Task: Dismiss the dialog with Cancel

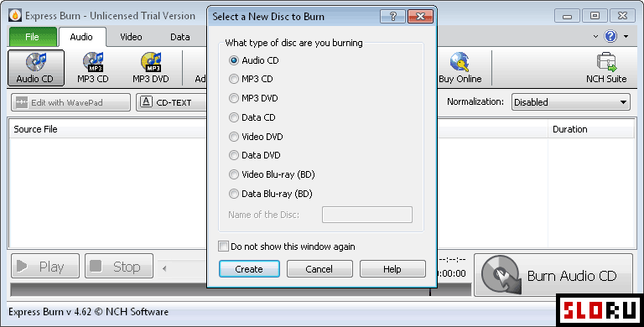Action: 319,269
